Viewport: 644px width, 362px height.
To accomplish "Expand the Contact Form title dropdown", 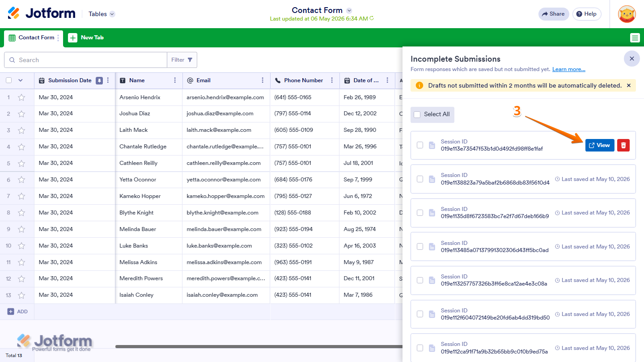I will click(x=349, y=10).
